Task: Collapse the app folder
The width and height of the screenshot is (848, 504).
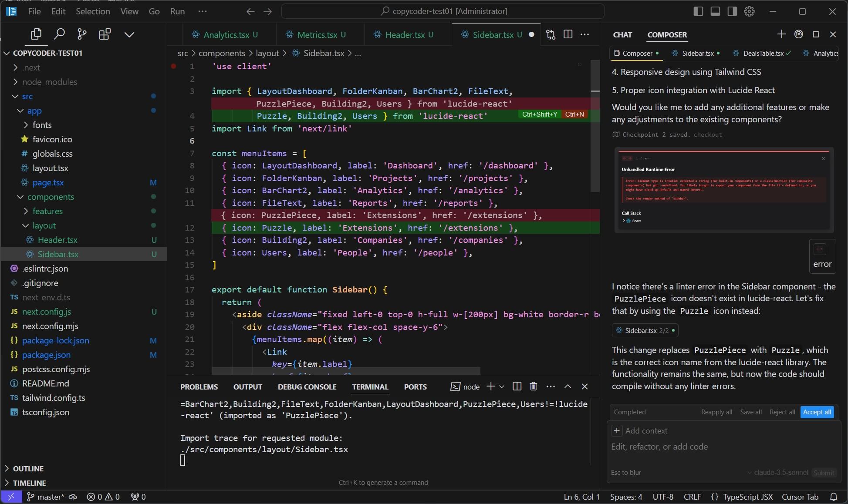Action: (x=20, y=111)
